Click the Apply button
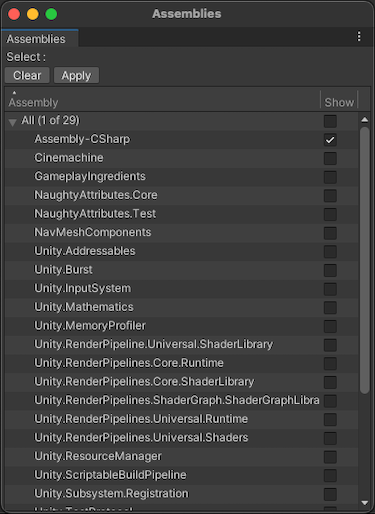Screen dimensions: 375x514 coord(76,75)
